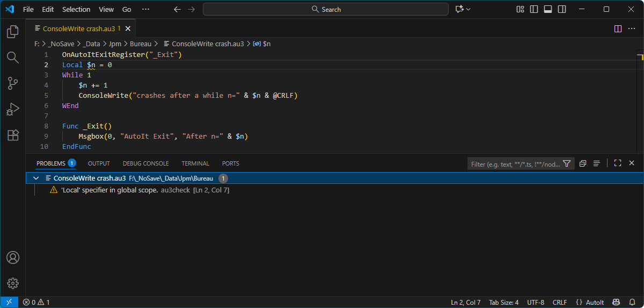This screenshot has width=644, height=308.
Task: Click the problems filter funnel icon
Action: pyautogui.click(x=567, y=164)
